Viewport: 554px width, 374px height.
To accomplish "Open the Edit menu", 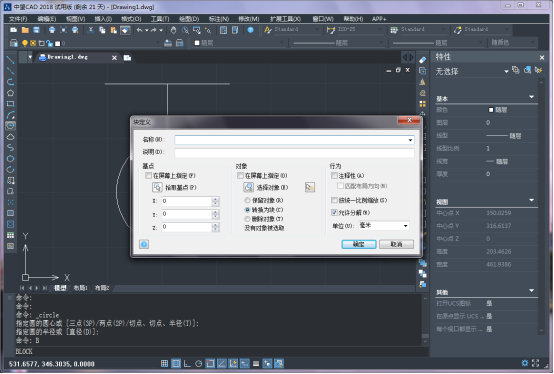I will click(47, 19).
